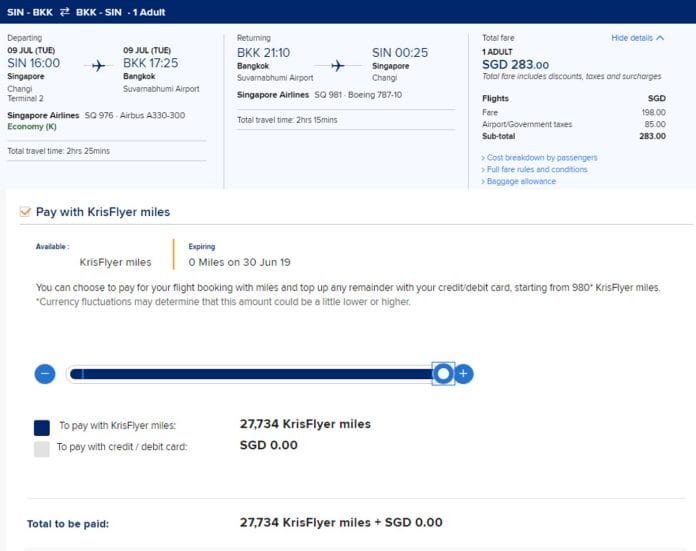Click the Fare 198.00 value
The image size is (696, 551).
[x=653, y=112]
